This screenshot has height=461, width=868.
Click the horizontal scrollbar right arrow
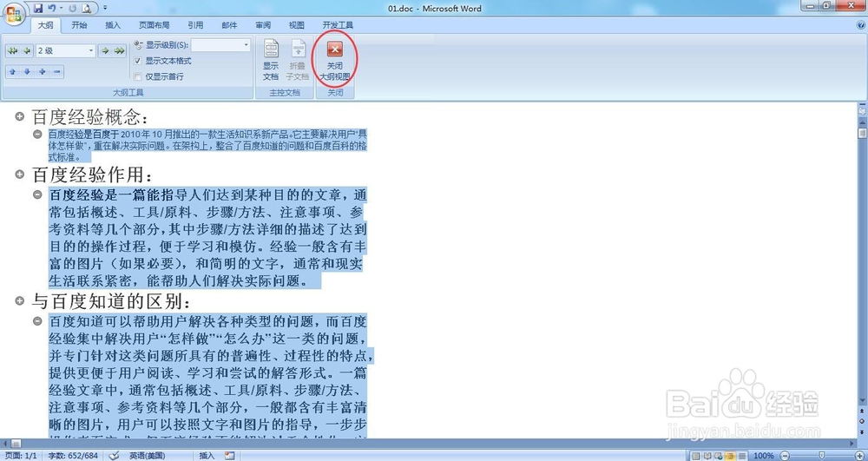click(x=852, y=444)
